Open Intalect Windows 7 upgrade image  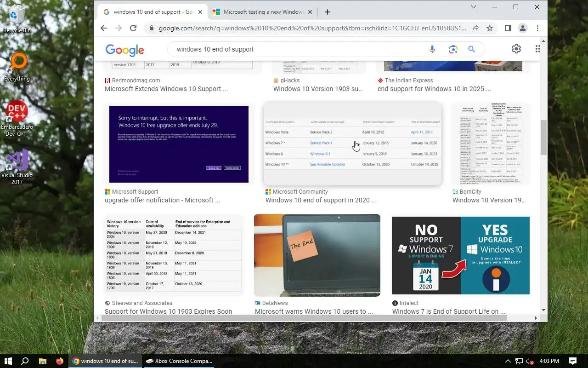[x=461, y=255]
